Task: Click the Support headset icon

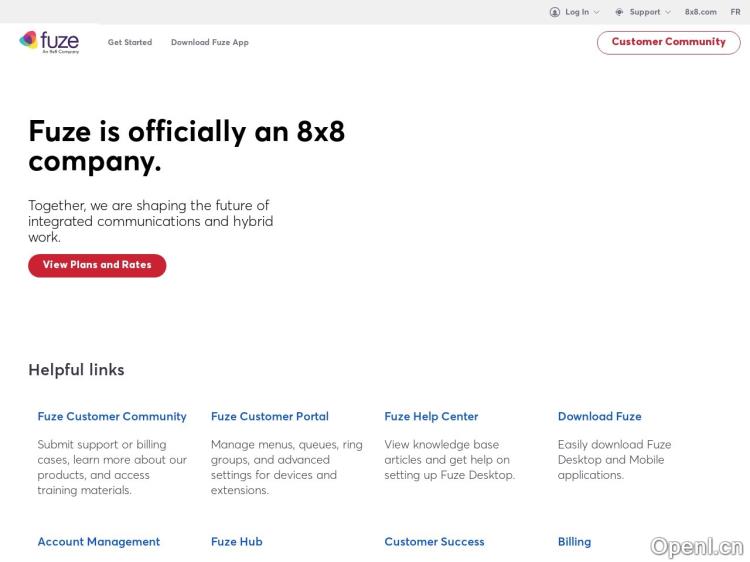Action: click(619, 12)
